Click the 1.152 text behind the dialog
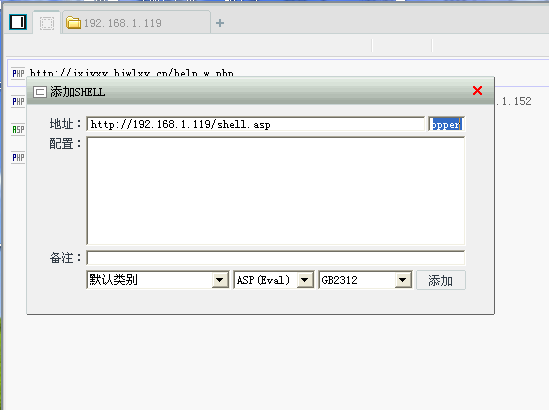This screenshot has width=549, height=410. click(x=514, y=101)
